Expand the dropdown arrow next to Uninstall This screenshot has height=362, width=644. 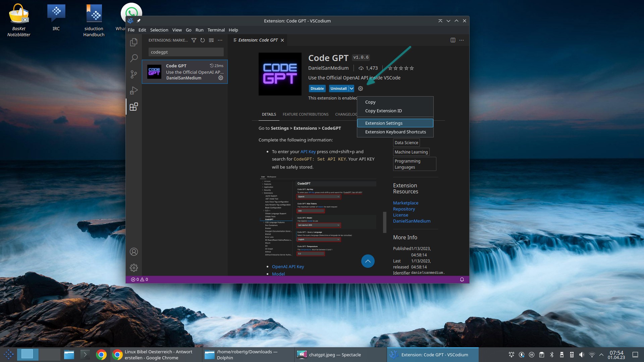point(351,88)
